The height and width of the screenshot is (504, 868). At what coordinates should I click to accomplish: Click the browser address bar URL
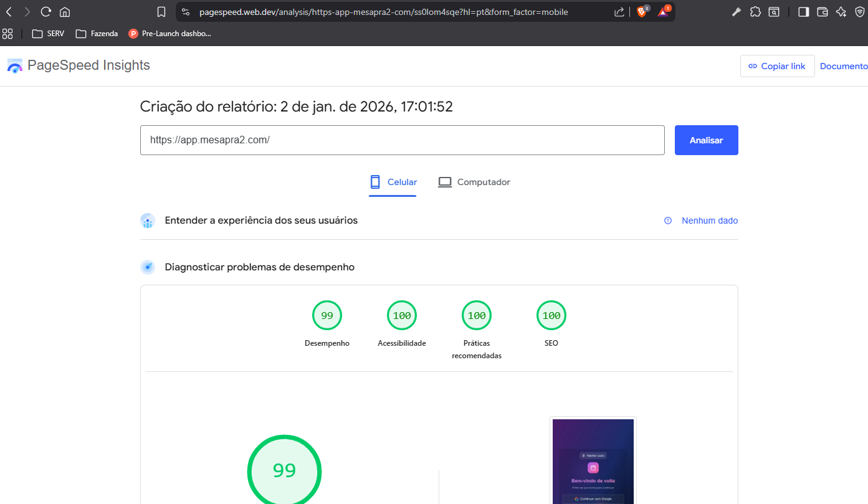click(383, 12)
